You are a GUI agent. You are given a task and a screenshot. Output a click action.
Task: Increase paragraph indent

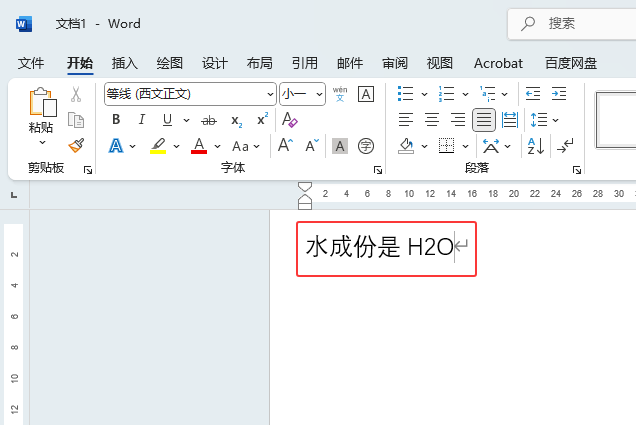pyautogui.click(x=559, y=94)
